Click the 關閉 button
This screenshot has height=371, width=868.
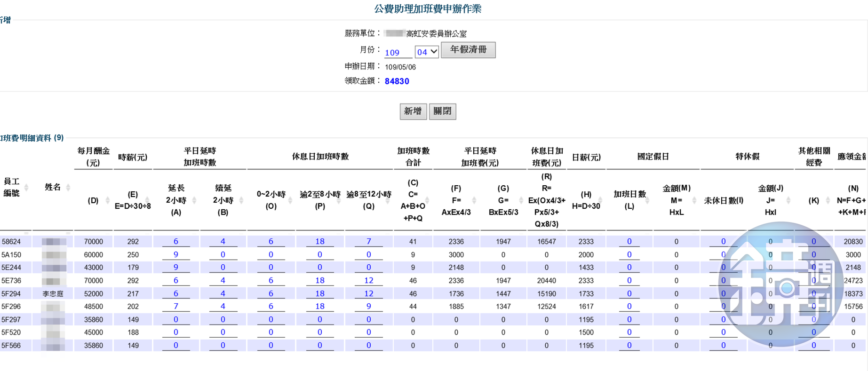442,111
